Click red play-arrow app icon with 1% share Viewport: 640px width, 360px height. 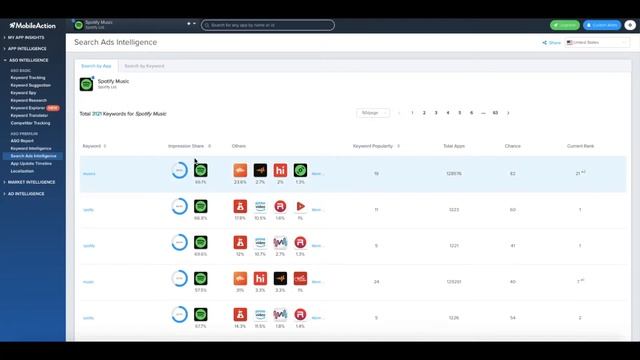point(300,206)
